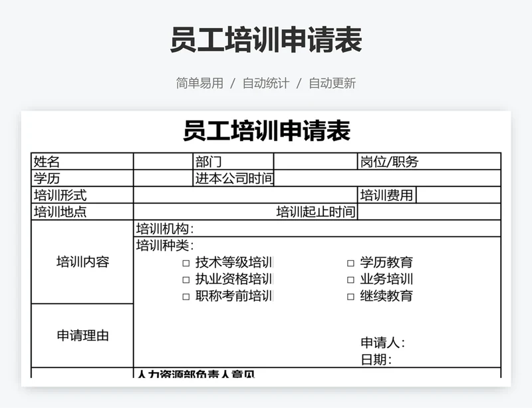Image resolution: width=532 pixels, height=408 pixels.
Task: Click the empty field next to 培训费用
Action: (458, 195)
